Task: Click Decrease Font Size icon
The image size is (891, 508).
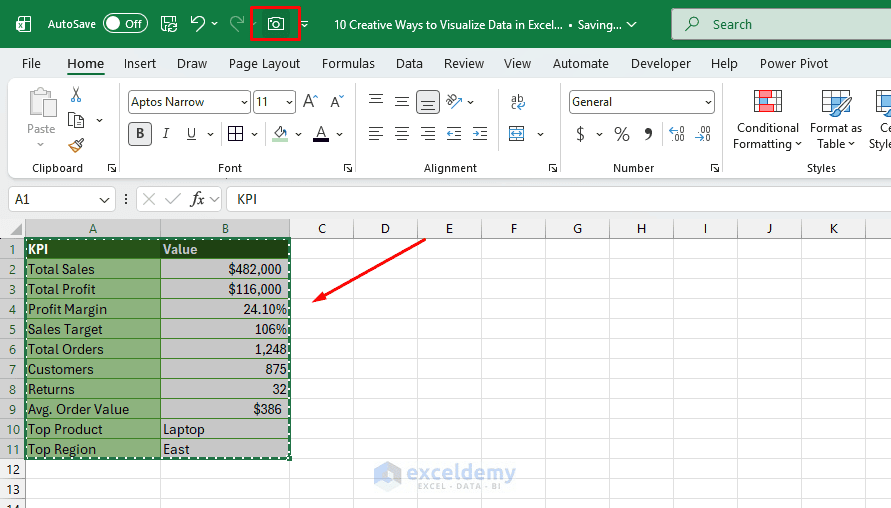Action: coord(337,102)
